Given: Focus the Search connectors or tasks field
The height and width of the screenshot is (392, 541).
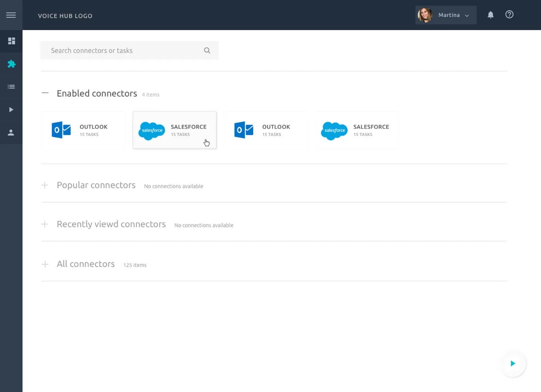Looking at the screenshot, I should (x=129, y=51).
